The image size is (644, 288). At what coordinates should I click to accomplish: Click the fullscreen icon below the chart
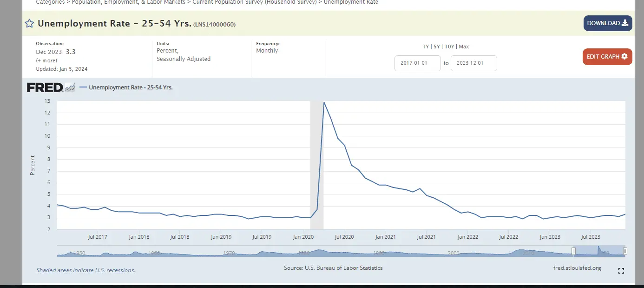point(621,271)
